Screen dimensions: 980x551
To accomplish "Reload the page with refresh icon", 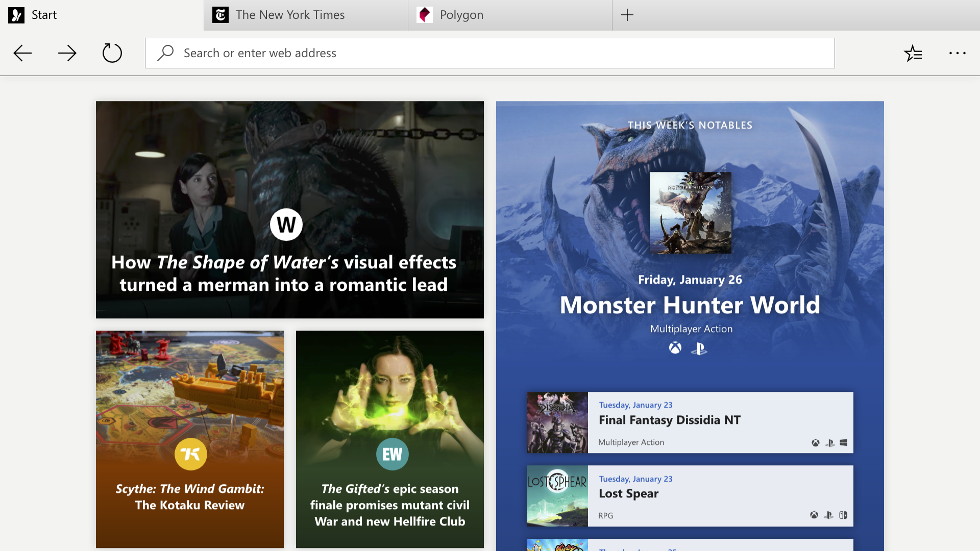I will 112,53.
